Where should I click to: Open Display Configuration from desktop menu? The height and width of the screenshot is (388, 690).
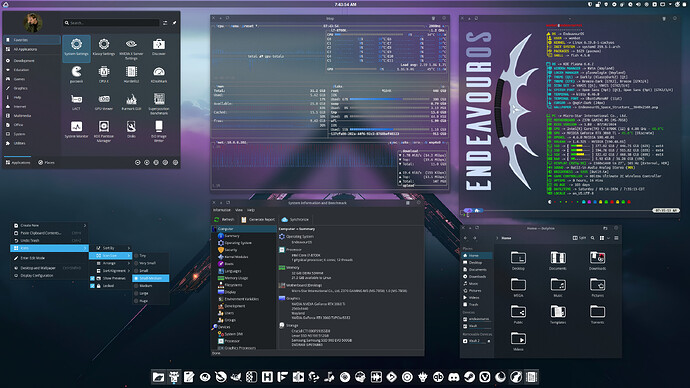(x=49, y=276)
